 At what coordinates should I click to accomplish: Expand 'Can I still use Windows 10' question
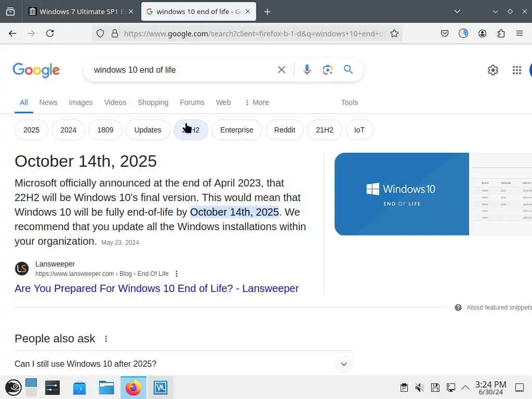click(x=183, y=364)
